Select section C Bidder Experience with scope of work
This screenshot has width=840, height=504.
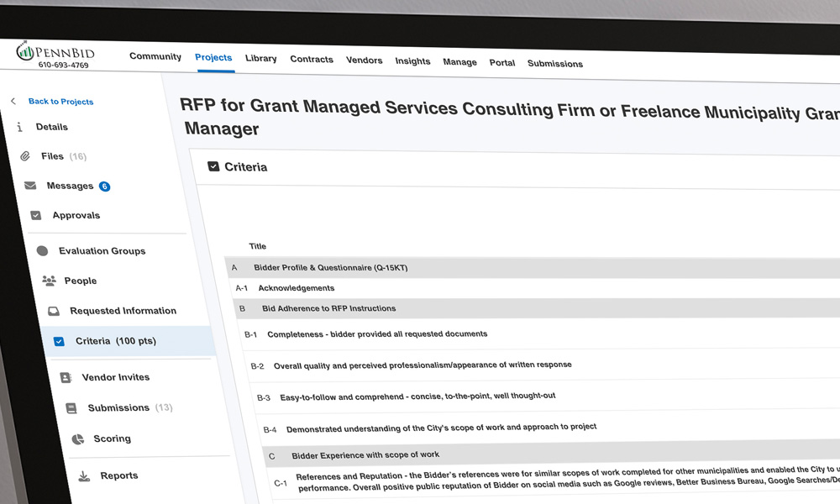pos(551,454)
